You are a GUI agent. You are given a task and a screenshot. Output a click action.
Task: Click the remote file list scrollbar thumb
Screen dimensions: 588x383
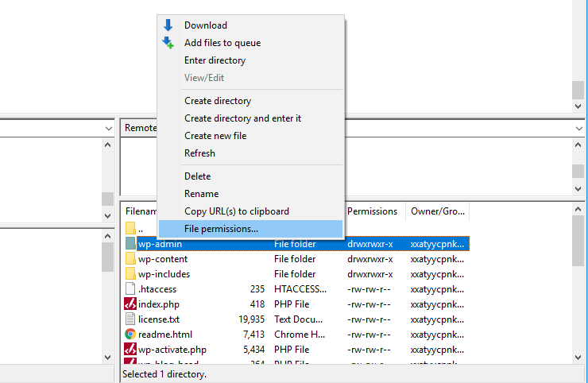point(578,242)
